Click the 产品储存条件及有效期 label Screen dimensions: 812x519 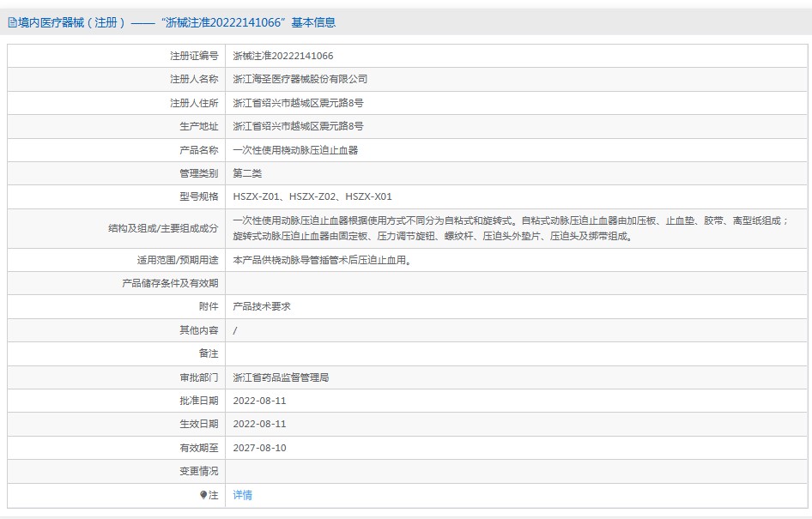tap(170, 284)
